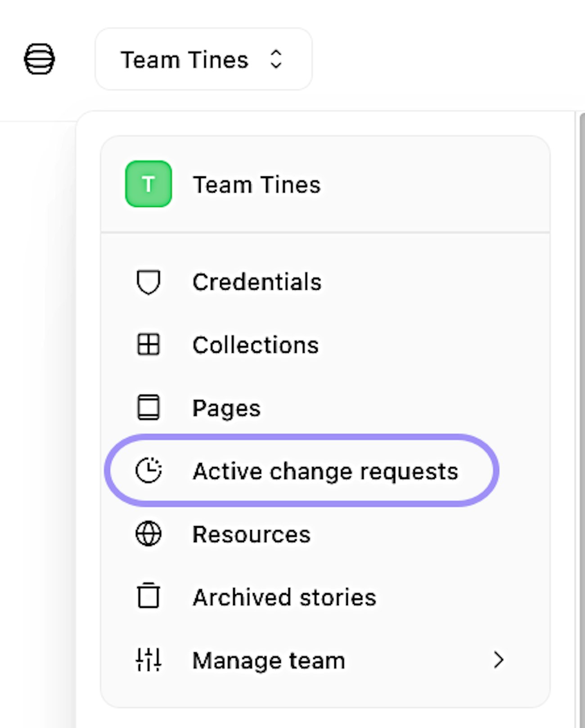Click the up-down chevron beside Team Tines
Viewport: 585px width, 728px height.
276,59
